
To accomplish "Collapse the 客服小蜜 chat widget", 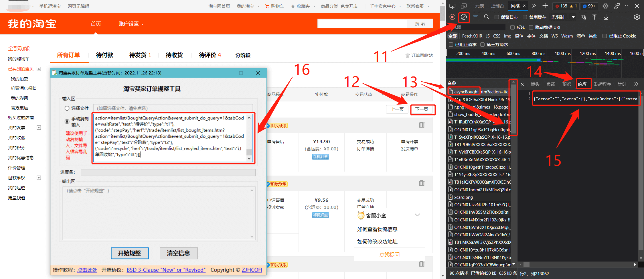I will coord(417,215).
